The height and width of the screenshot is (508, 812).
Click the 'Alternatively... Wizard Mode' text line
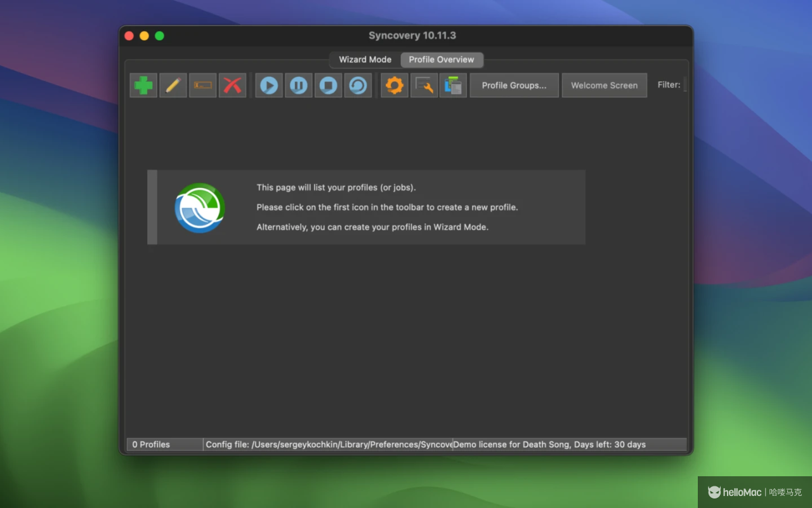pos(372,227)
